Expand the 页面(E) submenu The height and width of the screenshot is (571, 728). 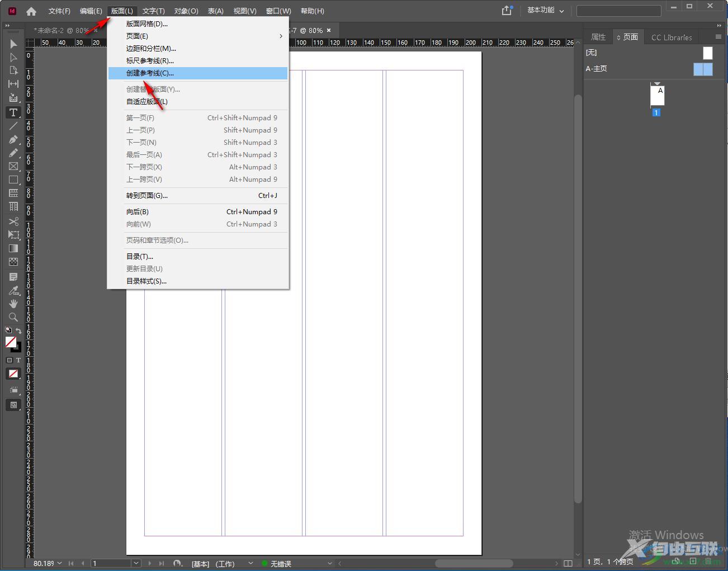pos(198,36)
